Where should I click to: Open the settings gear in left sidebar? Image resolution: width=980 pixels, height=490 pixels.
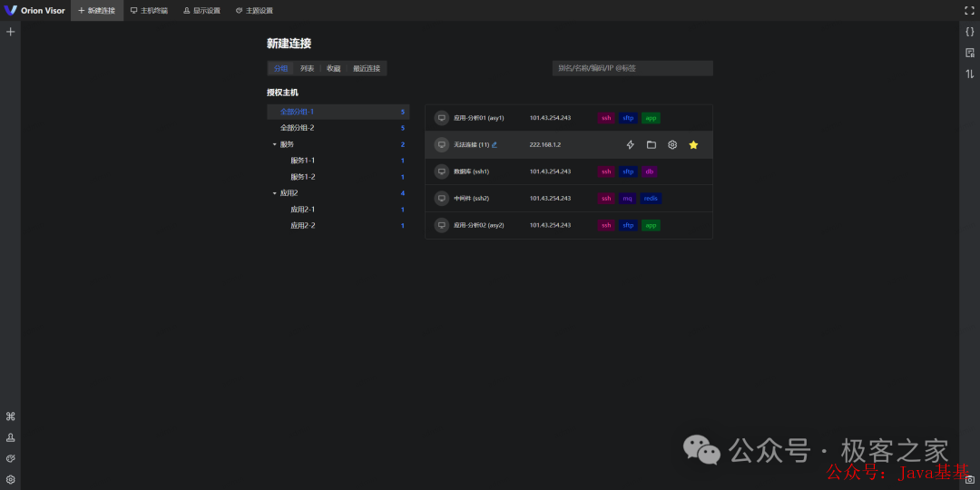coord(11,480)
